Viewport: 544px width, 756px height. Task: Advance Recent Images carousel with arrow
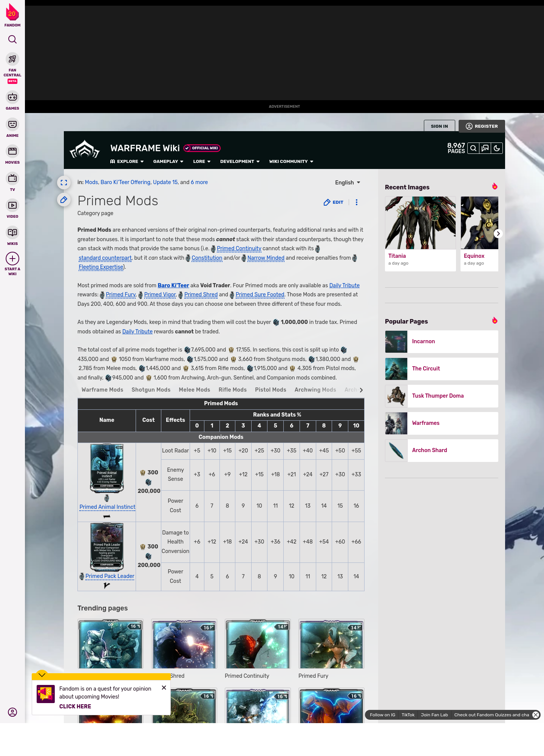tap(498, 234)
